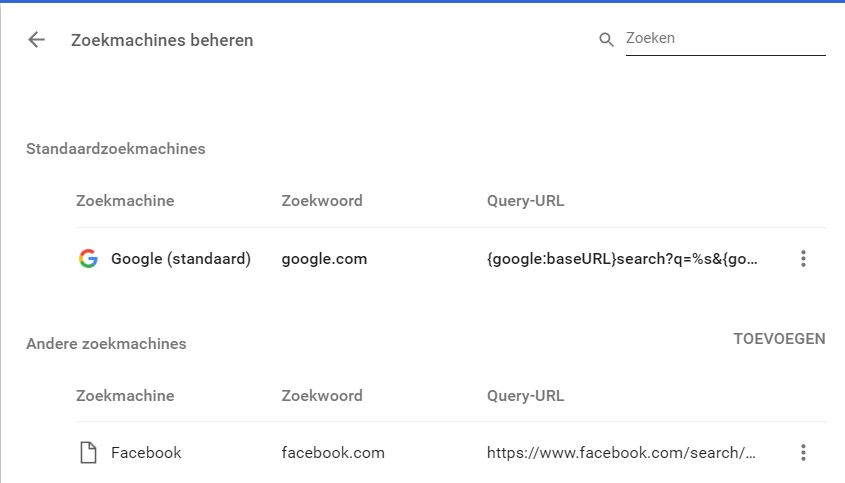The width and height of the screenshot is (845, 483).
Task: Click Query-URL column header under Andere zoekmachines
Action: click(525, 396)
